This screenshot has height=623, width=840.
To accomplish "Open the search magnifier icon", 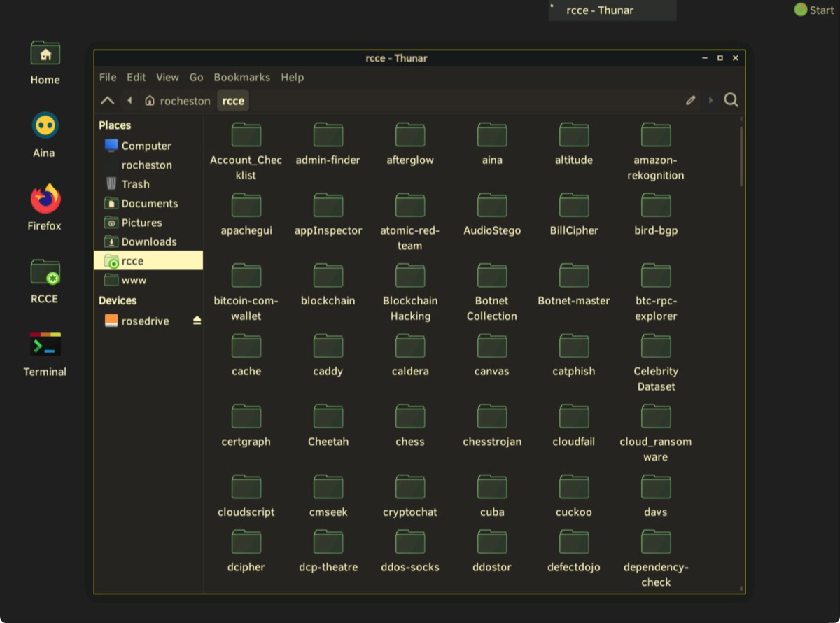I will tap(731, 100).
